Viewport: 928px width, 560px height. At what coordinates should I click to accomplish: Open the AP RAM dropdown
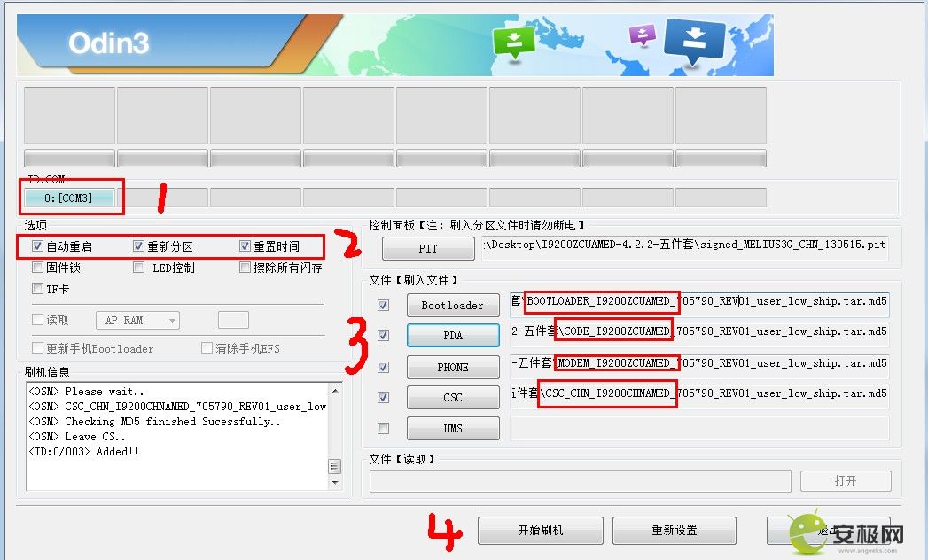[137, 320]
